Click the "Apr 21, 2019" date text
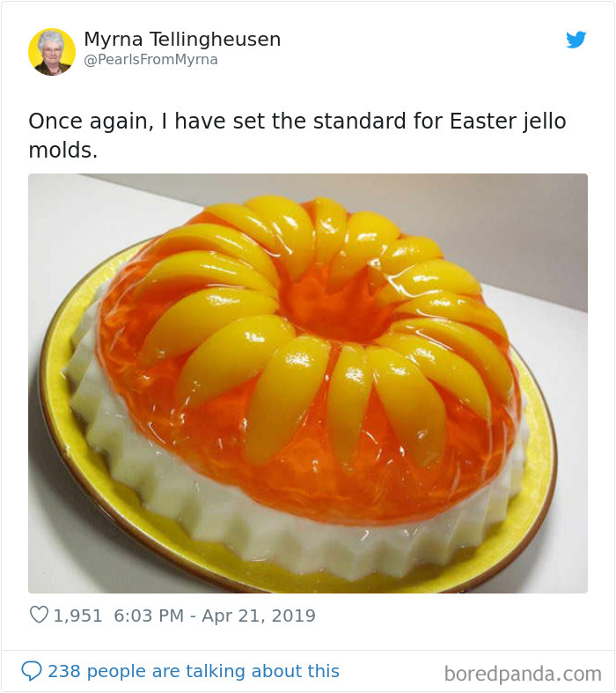The image size is (616, 693). (x=259, y=616)
